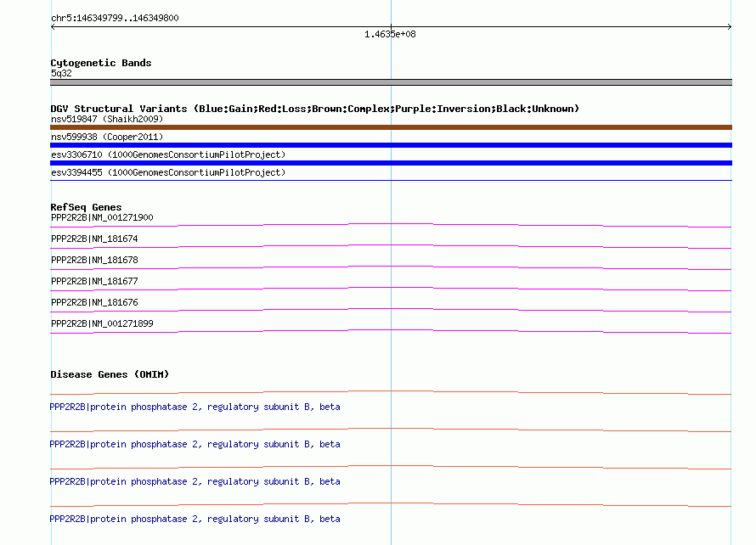Click the orange line above the first OMIM link
Image resolution: width=756 pixels, height=545 pixels.
tap(391, 392)
